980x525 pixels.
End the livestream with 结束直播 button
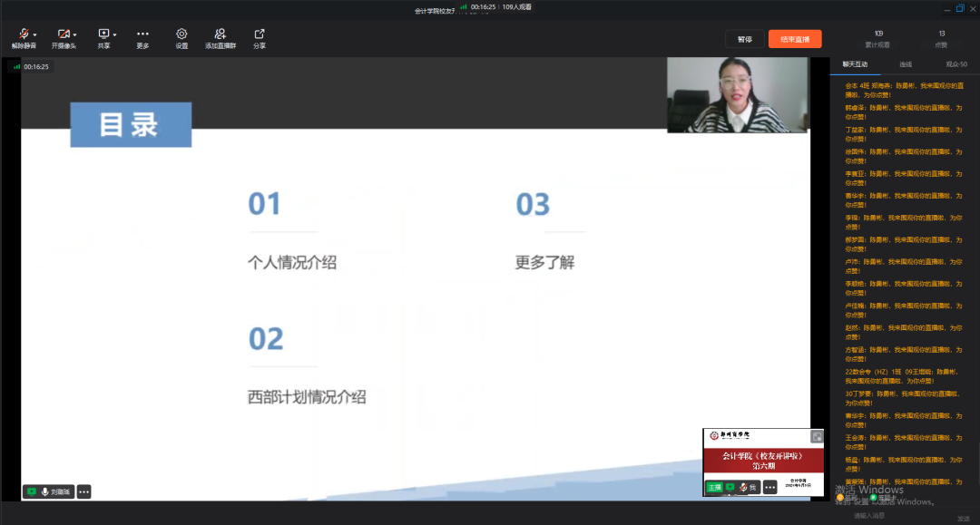coord(794,39)
